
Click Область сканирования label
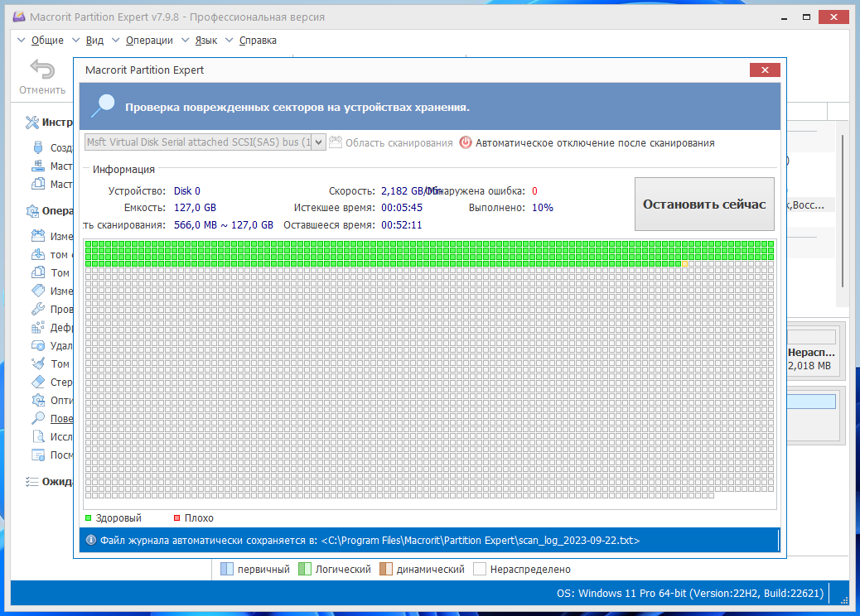pyautogui.click(x=399, y=143)
